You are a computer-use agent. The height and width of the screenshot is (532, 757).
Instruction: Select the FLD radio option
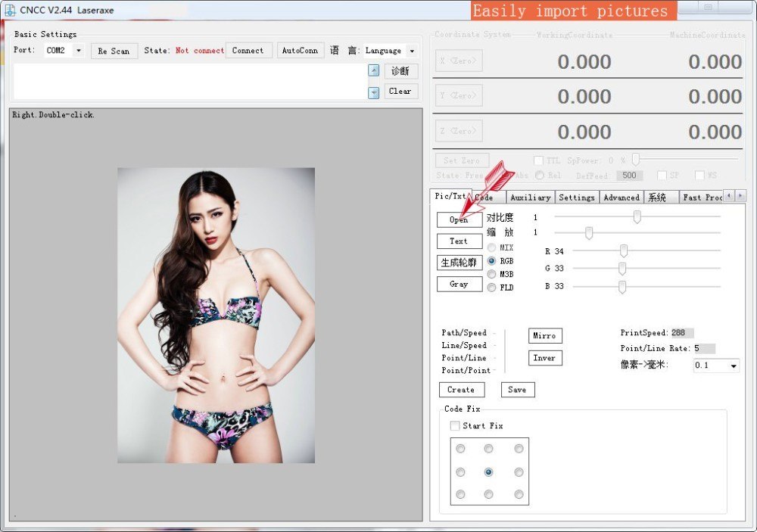click(491, 288)
